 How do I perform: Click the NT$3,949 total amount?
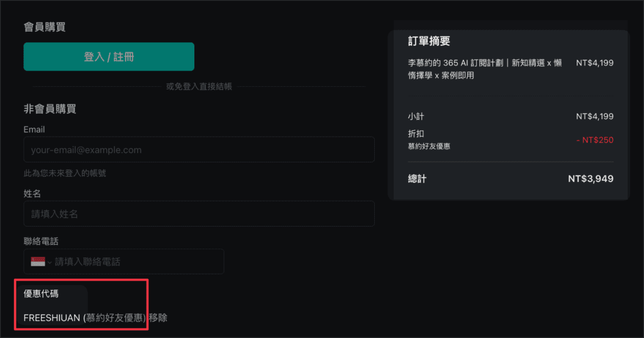[590, 179]
